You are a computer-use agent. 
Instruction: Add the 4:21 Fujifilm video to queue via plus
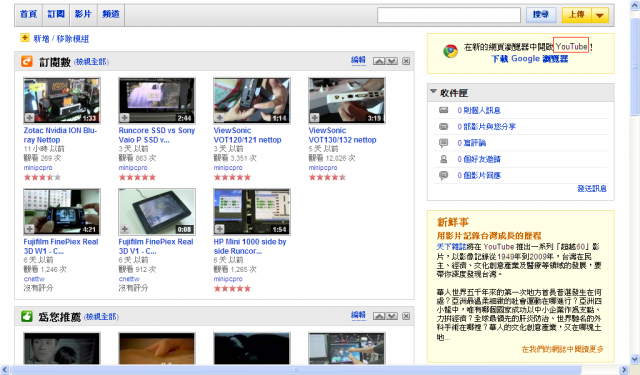pos(30,229)
